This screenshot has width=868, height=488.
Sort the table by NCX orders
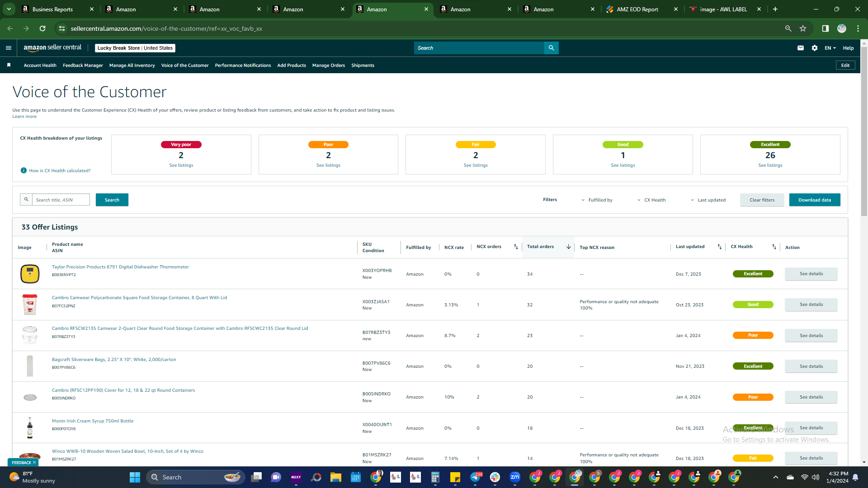point(516,247)
